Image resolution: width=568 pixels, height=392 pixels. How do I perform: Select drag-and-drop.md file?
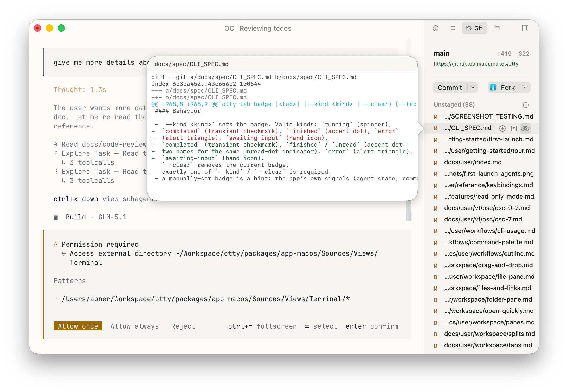(x=482, y=265)
